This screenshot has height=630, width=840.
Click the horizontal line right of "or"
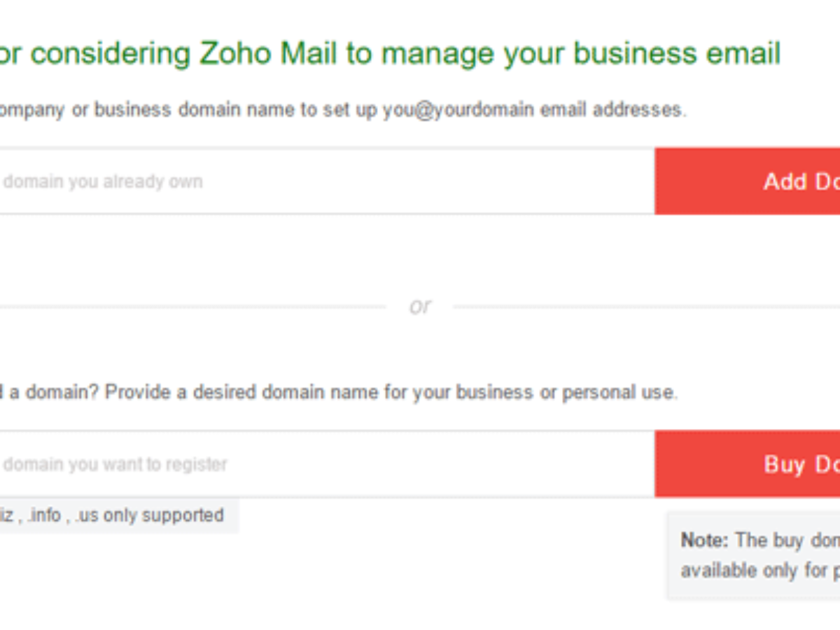[x=644, y=307]
